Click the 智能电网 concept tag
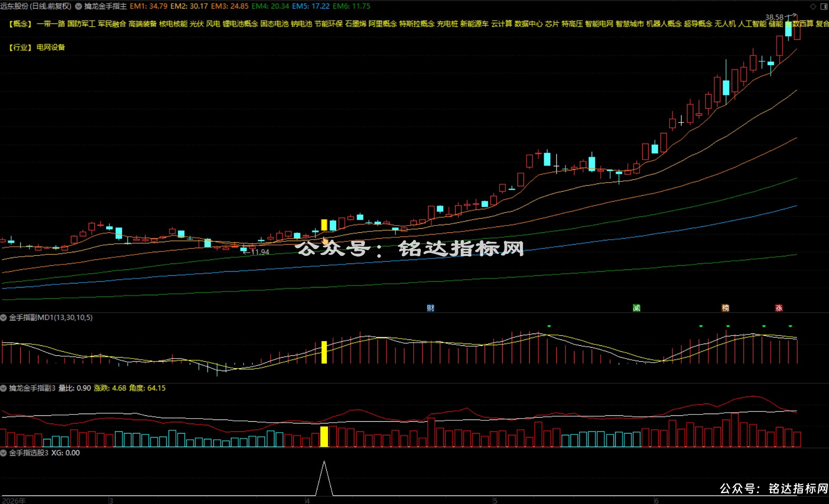 pos(599,24)
